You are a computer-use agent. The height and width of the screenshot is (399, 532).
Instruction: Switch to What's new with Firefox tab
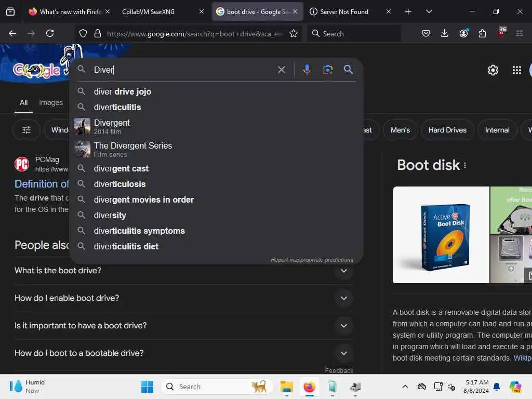coord(70,12)
